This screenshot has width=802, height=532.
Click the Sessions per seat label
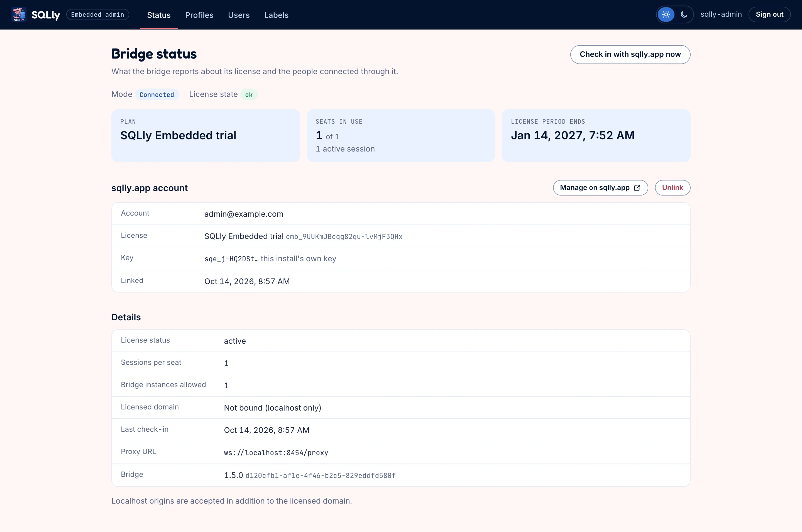point(151,362)
